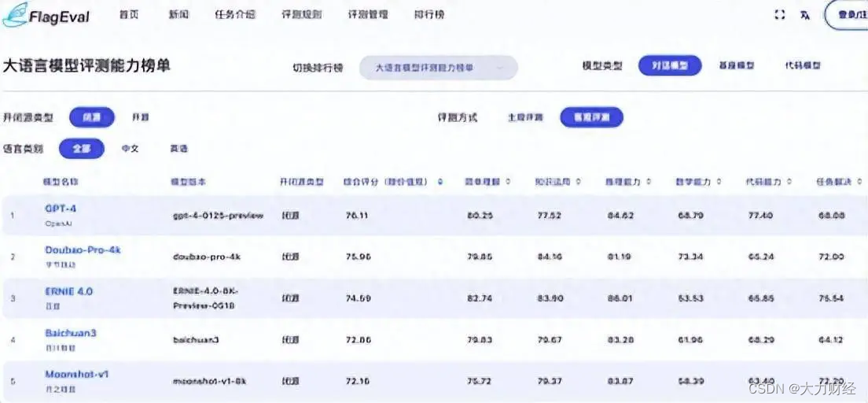Open the language translation icon
Viewport: 868px width, 403px height.
click(x=805, y=15)
